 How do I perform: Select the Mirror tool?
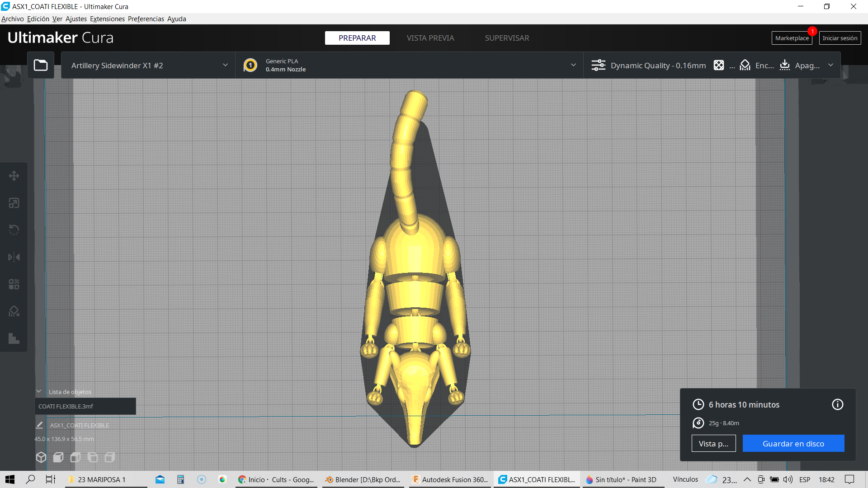[x=14, y=257]
